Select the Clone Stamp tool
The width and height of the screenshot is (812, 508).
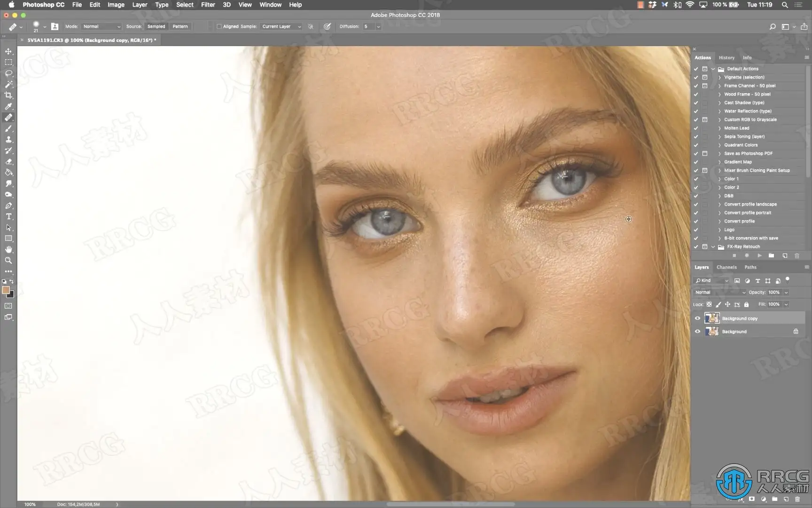click(8, 140)
